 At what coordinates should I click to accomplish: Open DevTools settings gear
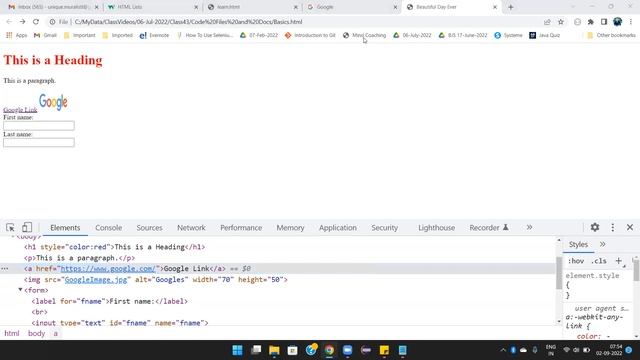point(595,227)
